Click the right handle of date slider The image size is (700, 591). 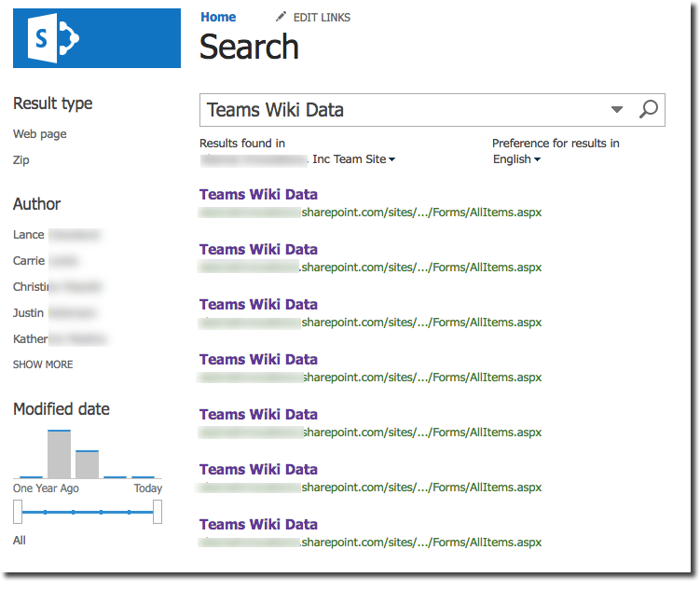(158, 512)
